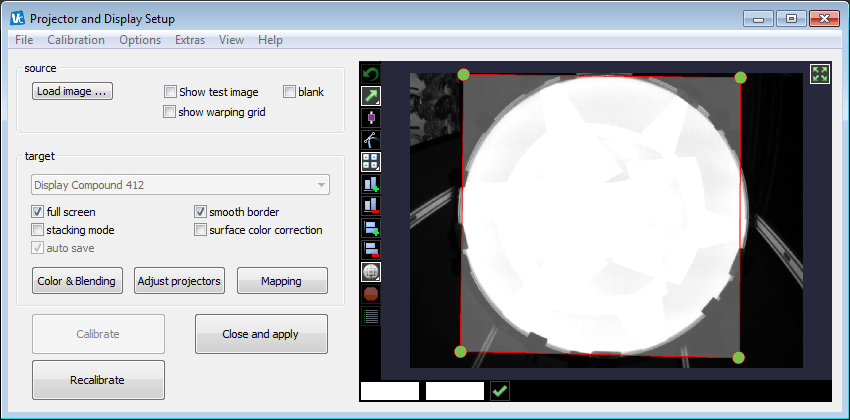The width and height of the screenshot is (850, 420).
Task: Select the purple point handle tool
Action: [371, 118]
